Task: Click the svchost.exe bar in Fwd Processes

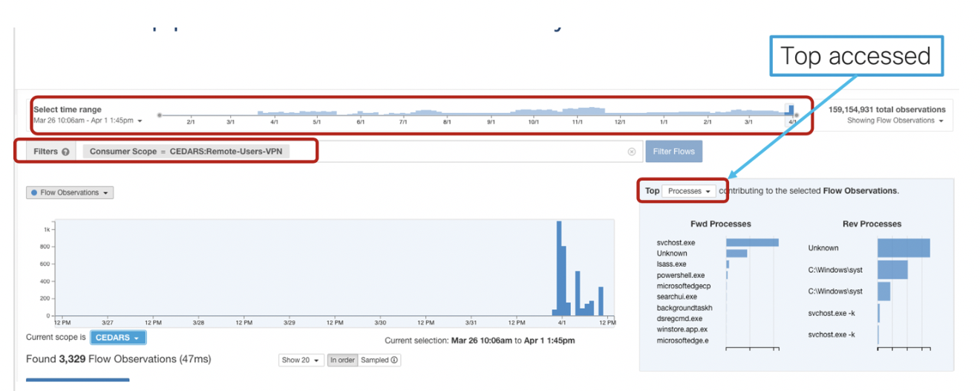Action: 752,242
